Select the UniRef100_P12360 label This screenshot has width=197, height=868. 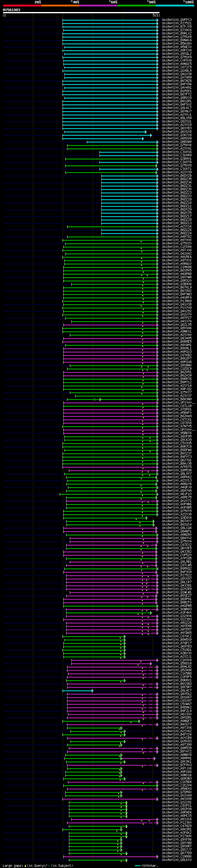pos(177,822)
